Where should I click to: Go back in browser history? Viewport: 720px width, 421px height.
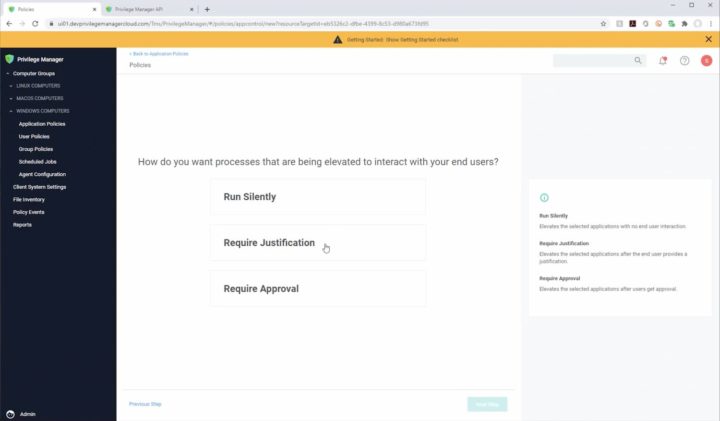point(9,23)
